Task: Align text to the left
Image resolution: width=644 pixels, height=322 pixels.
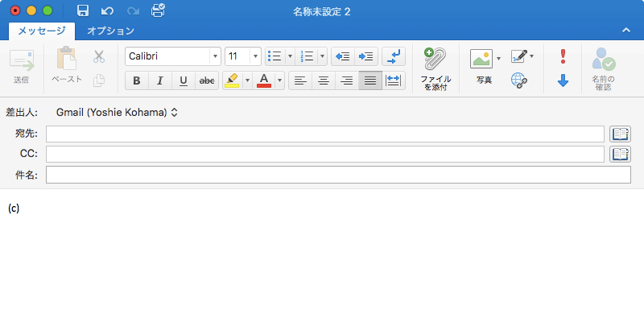Action: tap(300, 80)
